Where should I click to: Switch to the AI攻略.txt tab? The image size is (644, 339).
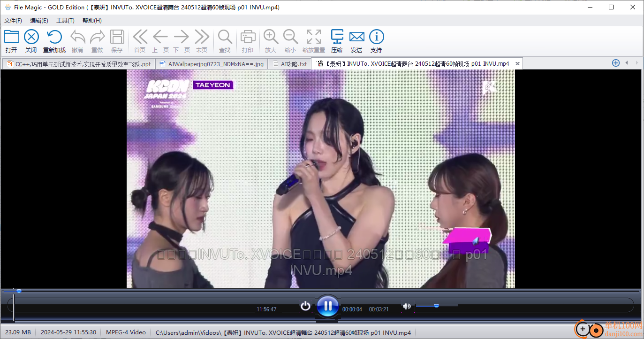[x=290, y=64]
